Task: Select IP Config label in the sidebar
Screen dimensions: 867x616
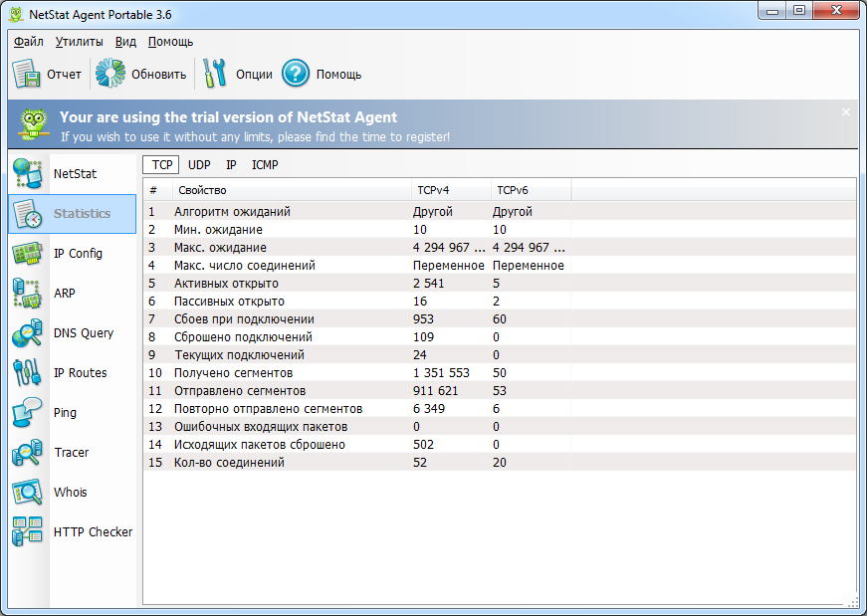Action: (78, 253)
